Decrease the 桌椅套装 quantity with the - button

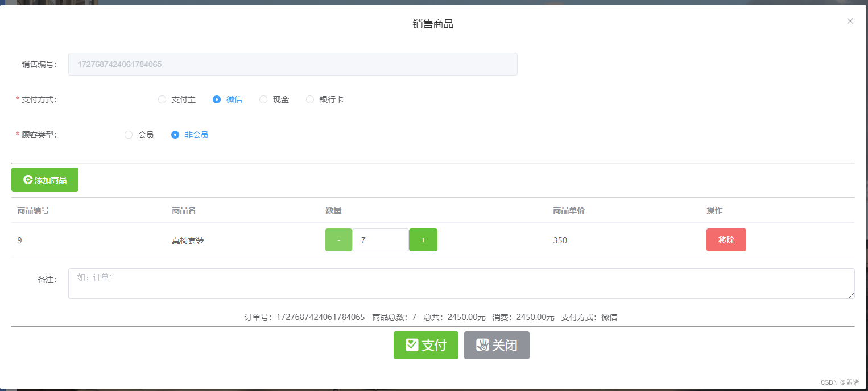coord(338,239)
